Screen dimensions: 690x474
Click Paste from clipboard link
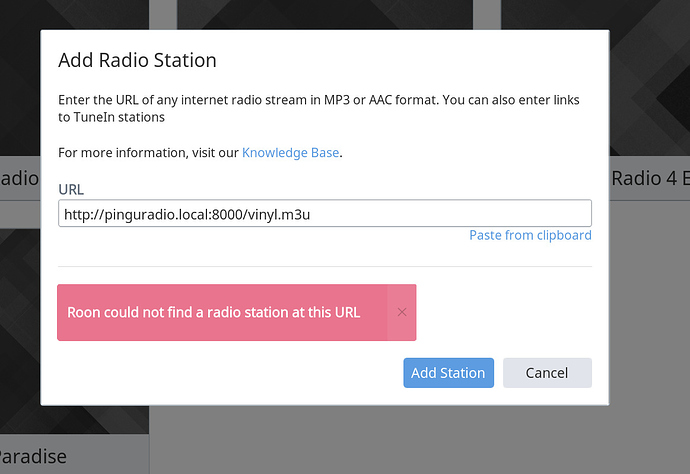point(530,235)
